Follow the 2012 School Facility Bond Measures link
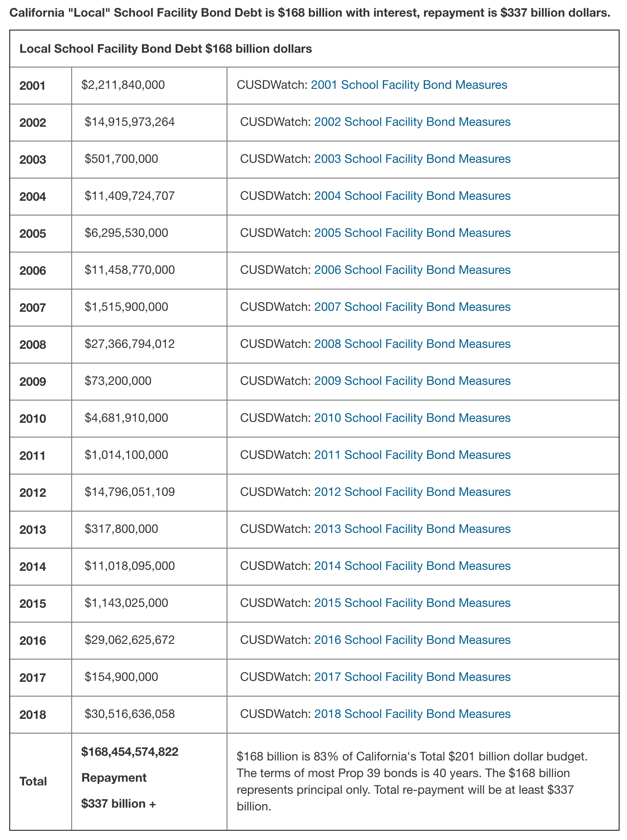Viewport: 627px width, 840px height. click(x=412, y=492)
